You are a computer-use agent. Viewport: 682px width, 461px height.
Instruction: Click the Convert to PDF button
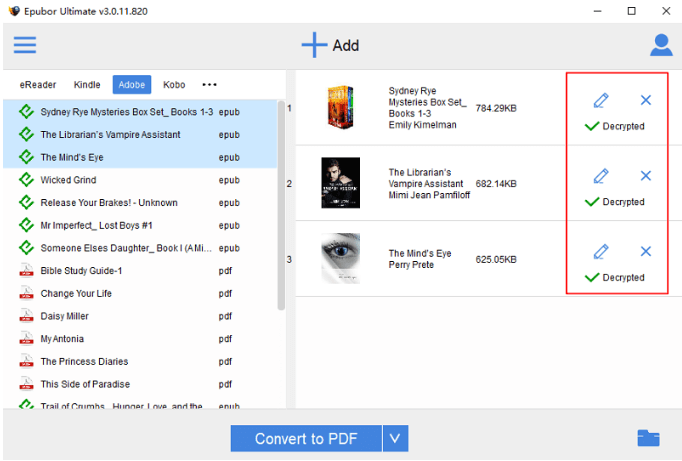[x=306, y=438]
